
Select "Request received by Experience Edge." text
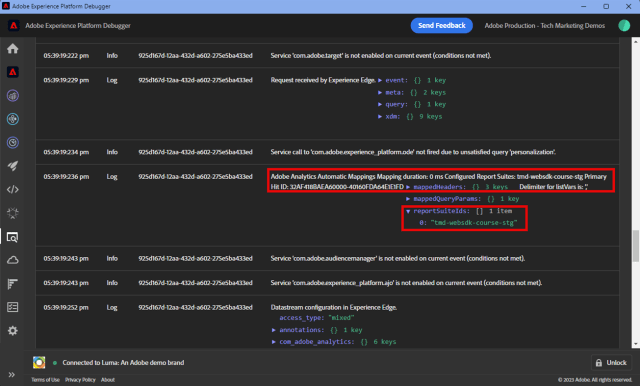click(323, 80)
